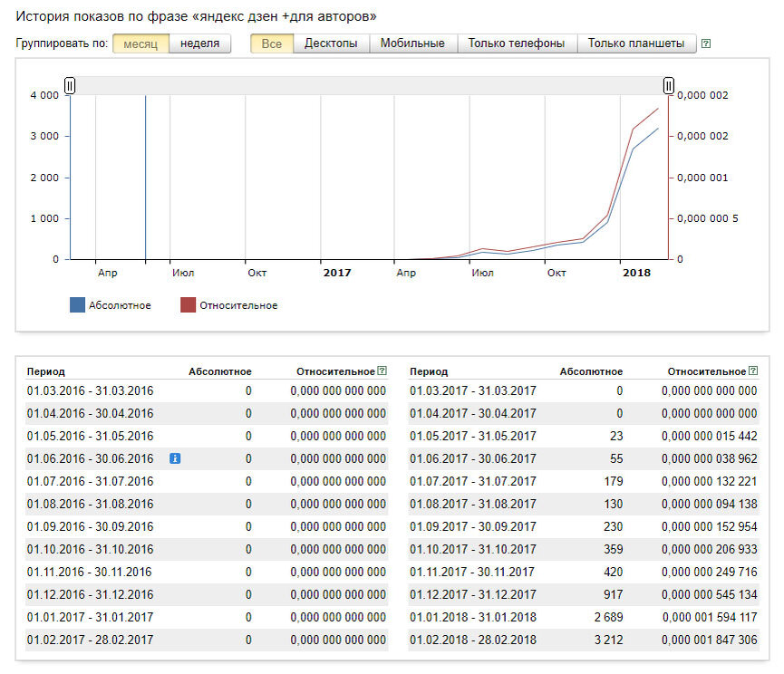Show Только телефоны data

[517, 43]
